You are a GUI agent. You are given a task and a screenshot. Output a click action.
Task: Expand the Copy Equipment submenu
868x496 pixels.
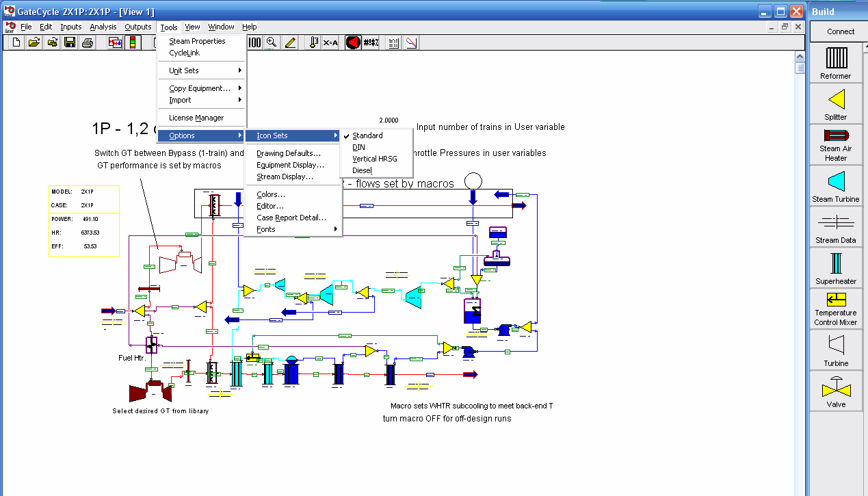click(202, 88)
